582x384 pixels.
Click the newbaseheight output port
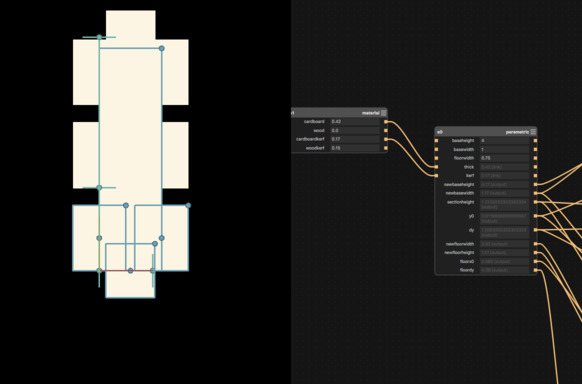tap(535, 184)
